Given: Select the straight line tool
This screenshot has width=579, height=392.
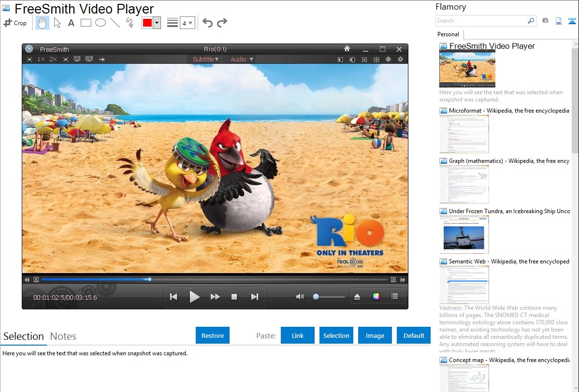Looking at the screenshot, I should point(115,23).
